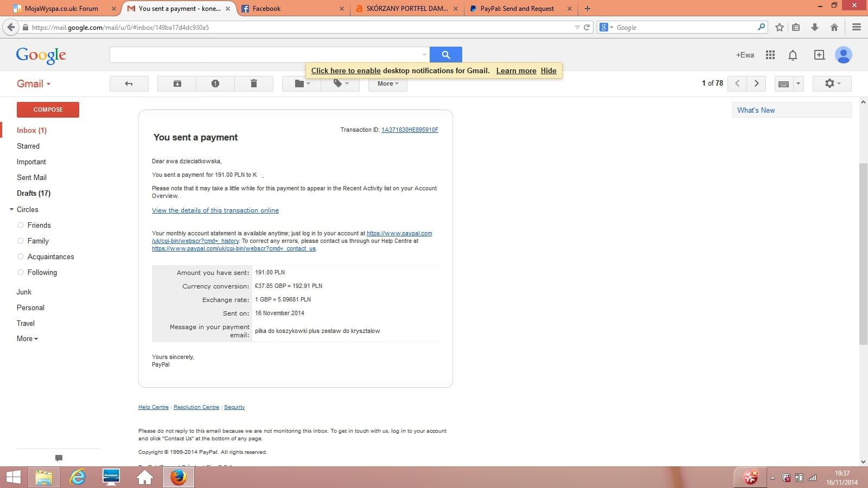Open the Move to folder dropdown
This screenshot has height=488, width=868.
coord(302,84)
